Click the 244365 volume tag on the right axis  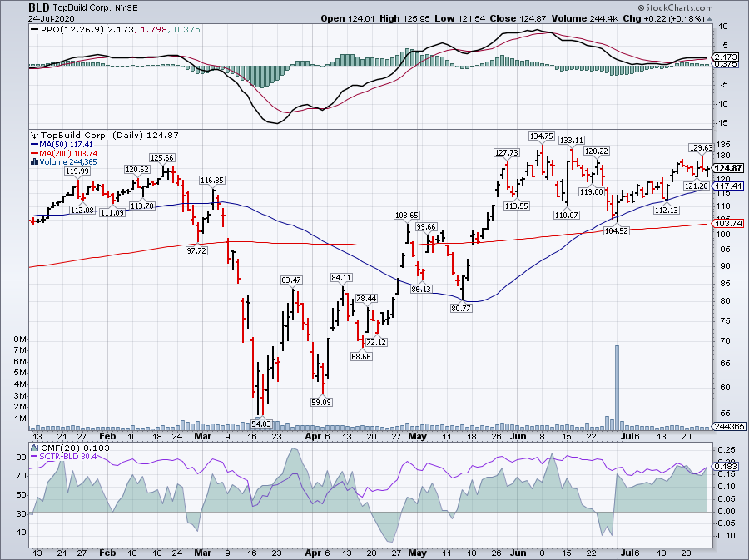728,426
